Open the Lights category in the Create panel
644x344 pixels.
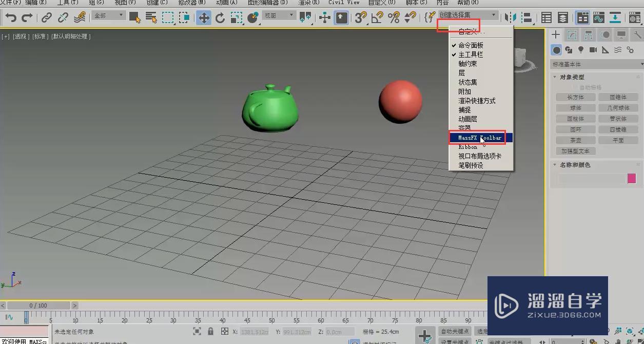[x=580, y=50]
